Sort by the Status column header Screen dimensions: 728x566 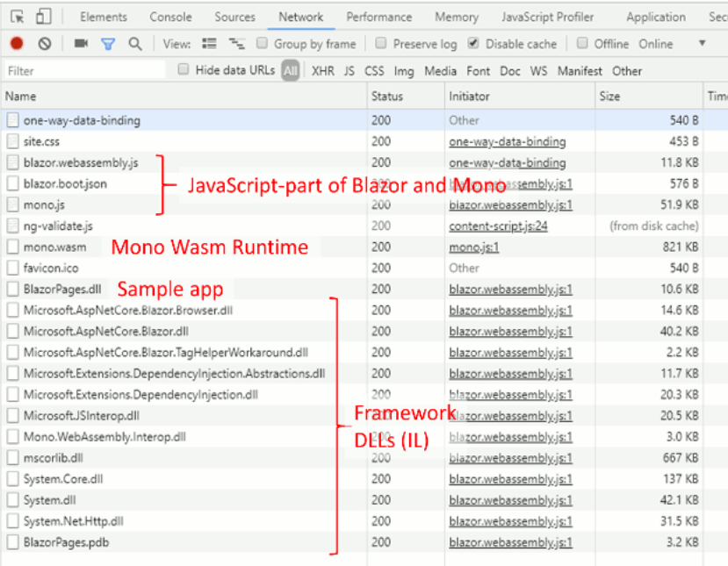[406, 97]
